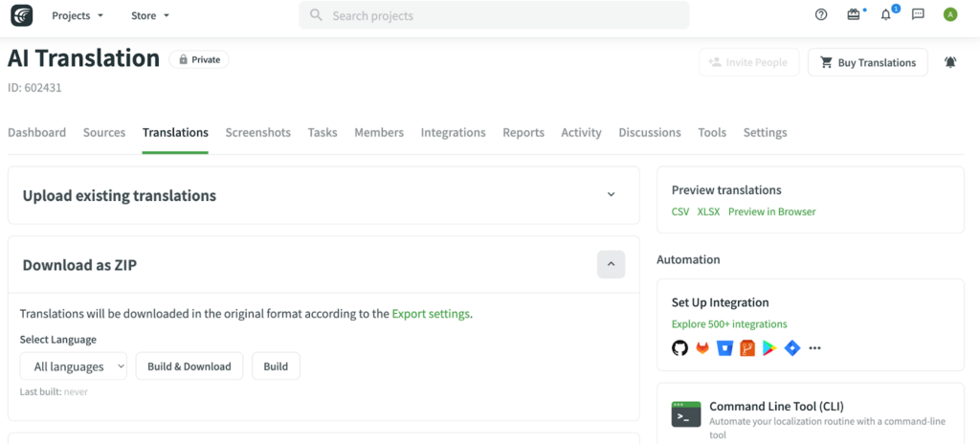Open the notifications bell with badge

(x=885, y=14)
